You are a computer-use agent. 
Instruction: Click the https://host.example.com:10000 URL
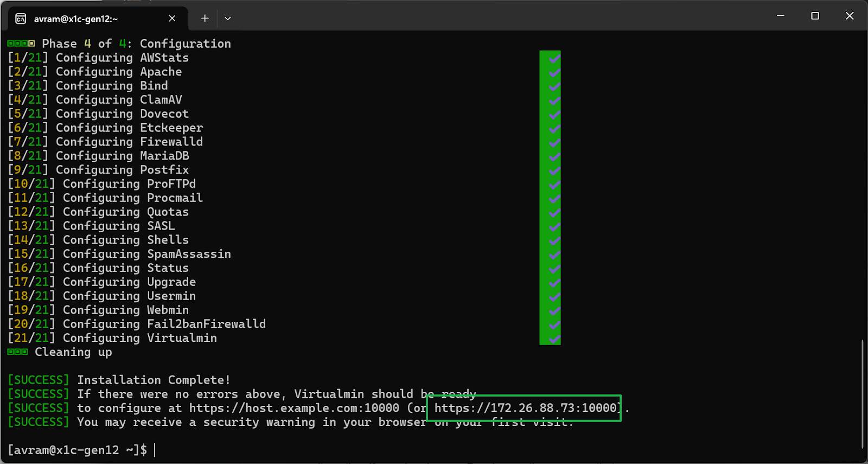coord(294,408)
